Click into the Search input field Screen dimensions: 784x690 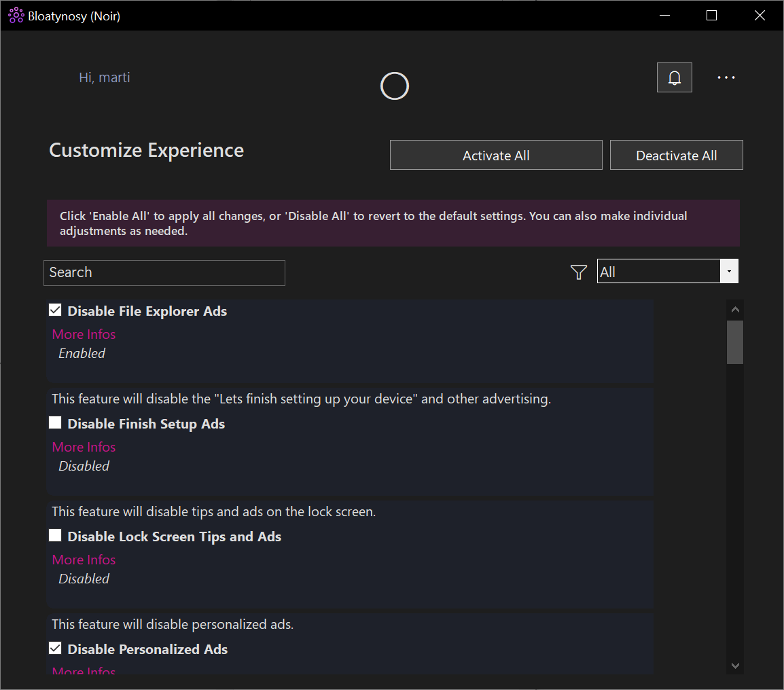click(x=164, y=272)
